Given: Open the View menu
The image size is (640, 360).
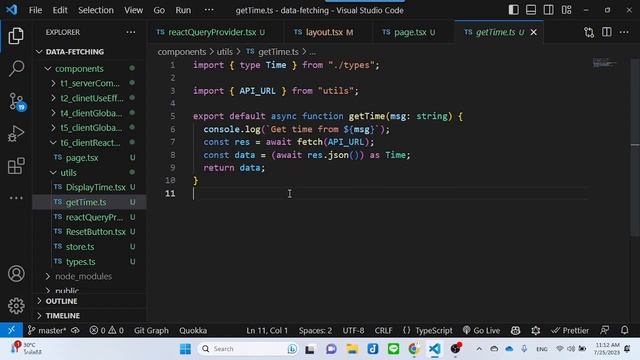Looking at the screenshot, I should [133, 10].
